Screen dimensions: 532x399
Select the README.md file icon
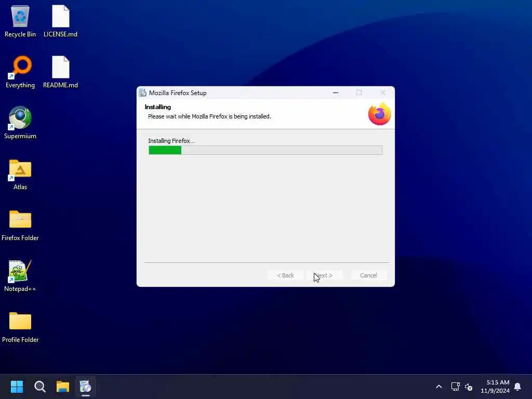click(x=60, y=72)
